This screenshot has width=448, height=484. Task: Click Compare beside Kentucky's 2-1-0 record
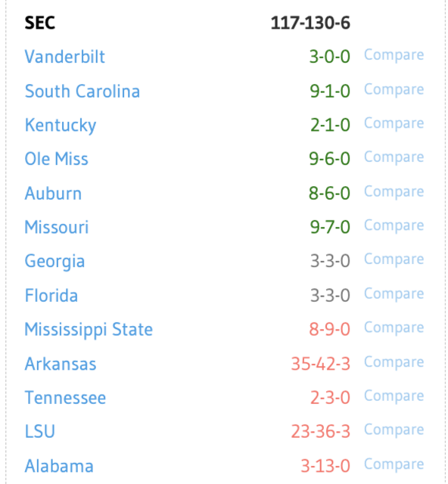[394, 124]
